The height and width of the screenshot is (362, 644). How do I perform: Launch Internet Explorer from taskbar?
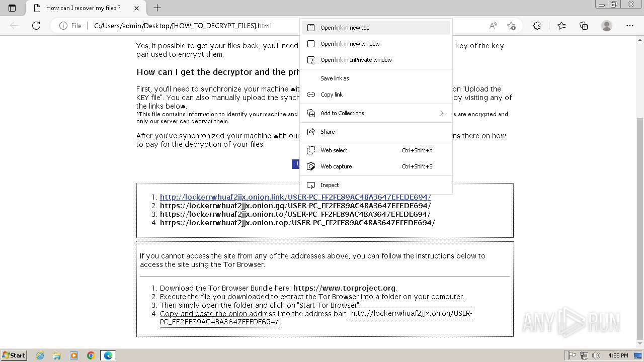(x=40, y=355)
